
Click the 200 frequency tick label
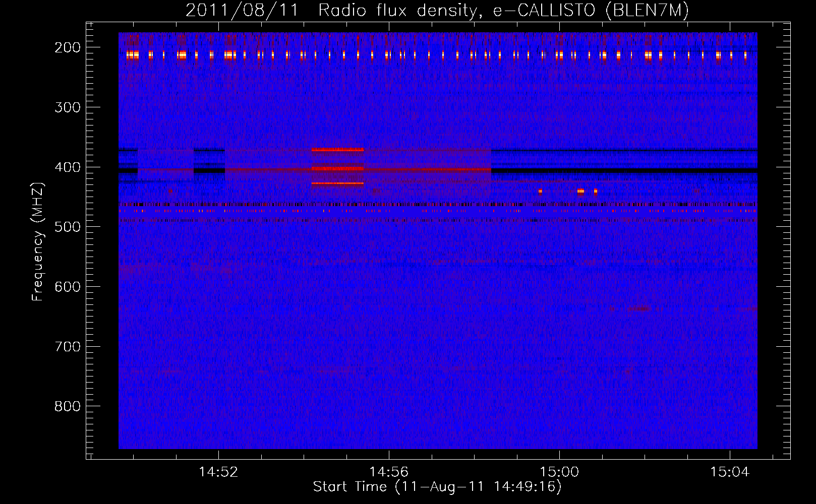pyautogui.click(x=67, y=47)
